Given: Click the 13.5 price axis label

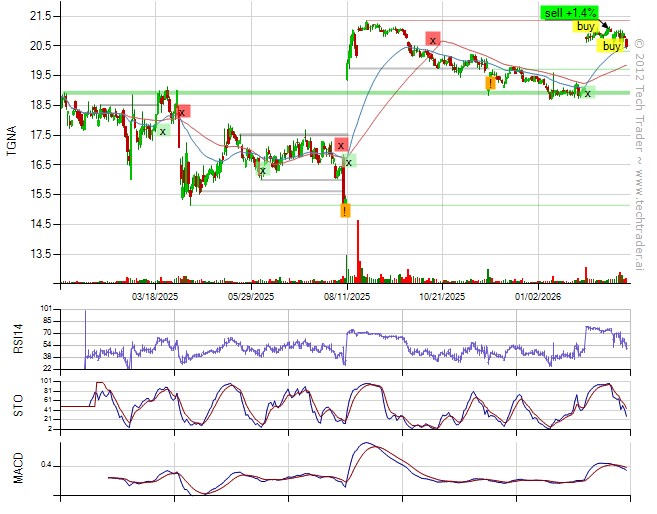Looking at the screenshot, I should (x=39, y=254).
